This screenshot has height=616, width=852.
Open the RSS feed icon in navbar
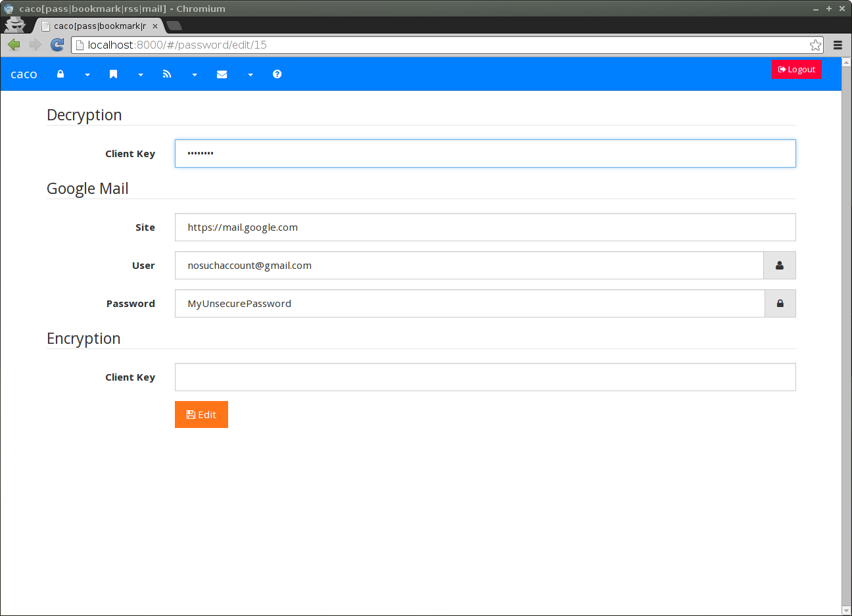click(x=167, y=74)
